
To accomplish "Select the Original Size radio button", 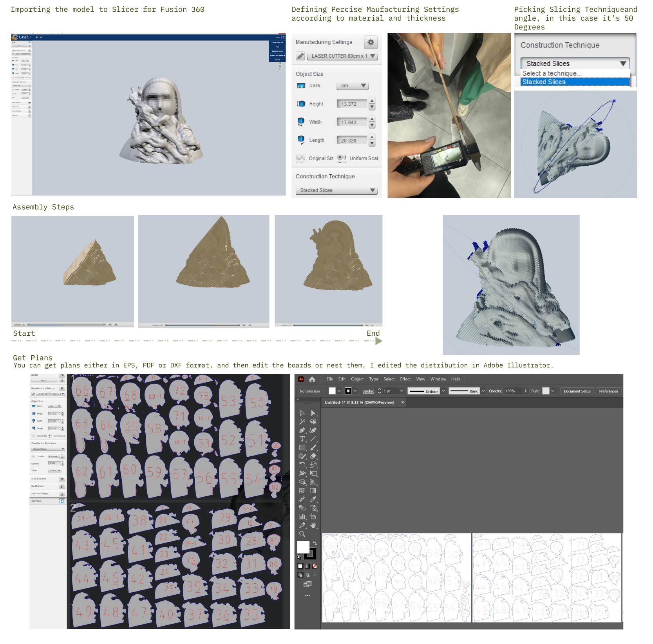I will [300, 158].
